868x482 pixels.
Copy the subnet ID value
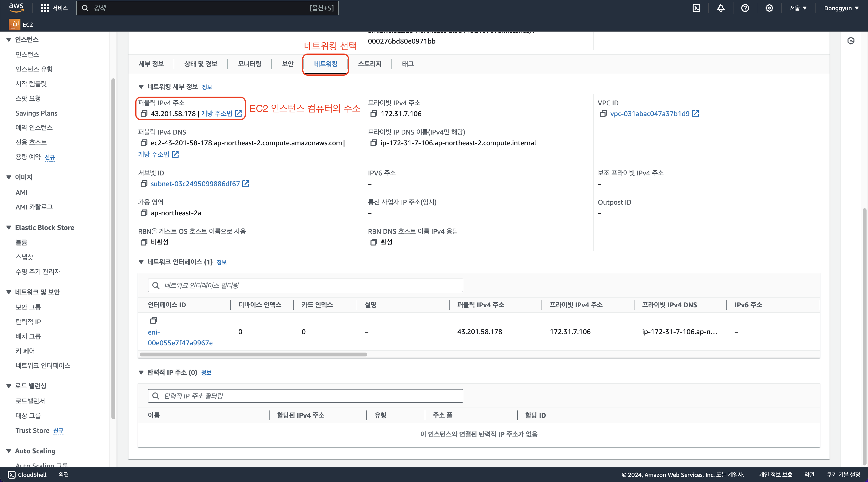click(x=144, y=184)
